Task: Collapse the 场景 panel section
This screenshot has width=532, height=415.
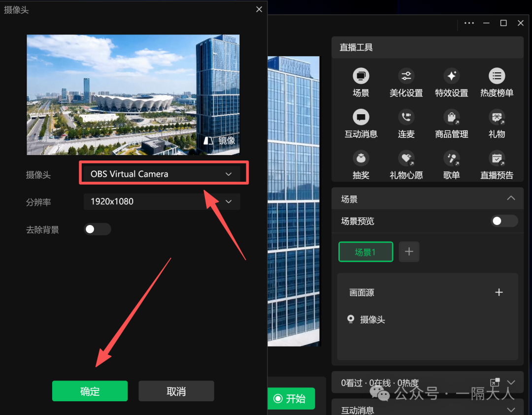Action: click(x=511, y=198)
